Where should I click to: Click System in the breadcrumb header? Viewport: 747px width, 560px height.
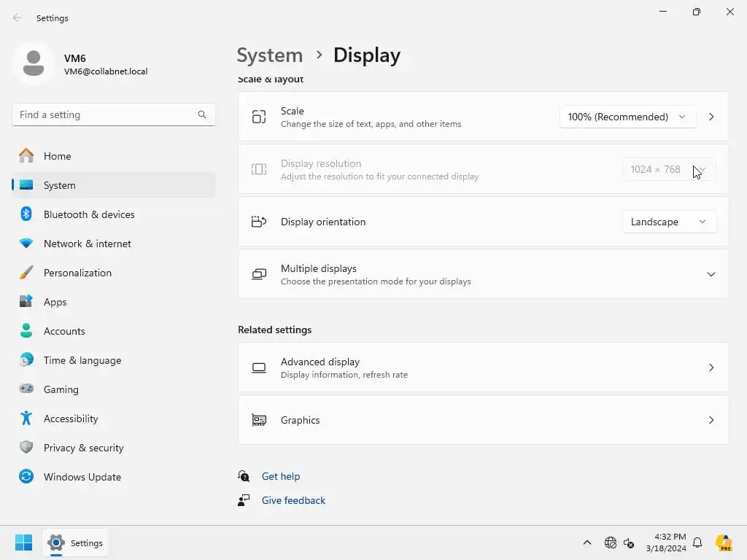[269, 55]
